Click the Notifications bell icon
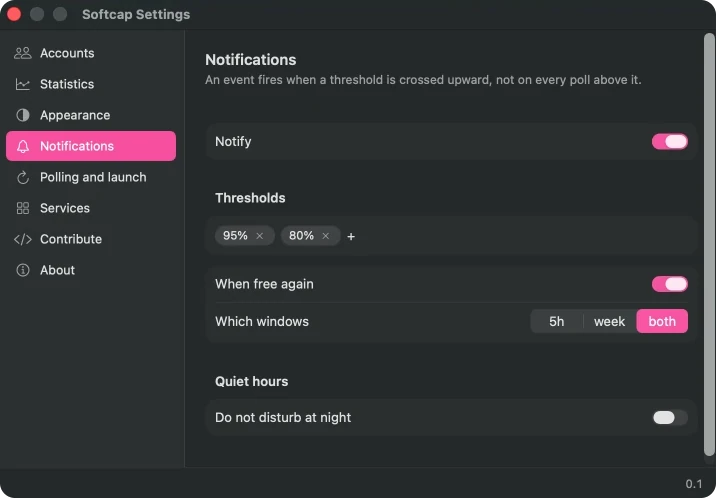Viewport: 716px width, 498px height. pyautogui.click(x=22, y=146)
